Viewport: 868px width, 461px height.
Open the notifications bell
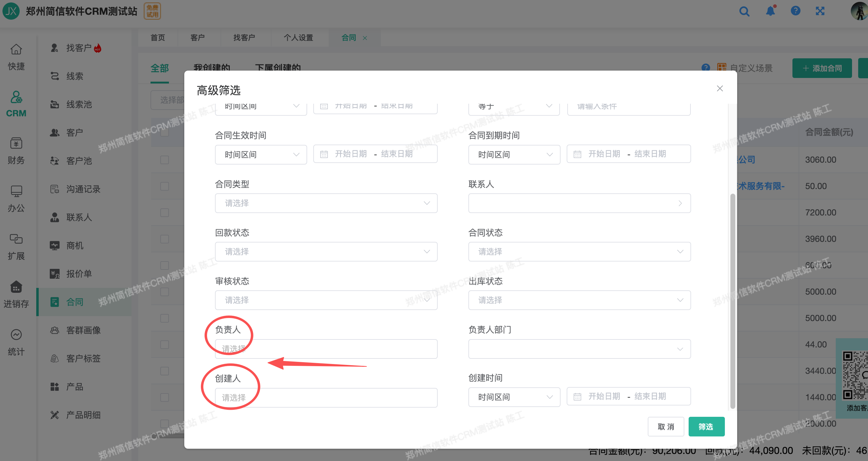(770, 11)
